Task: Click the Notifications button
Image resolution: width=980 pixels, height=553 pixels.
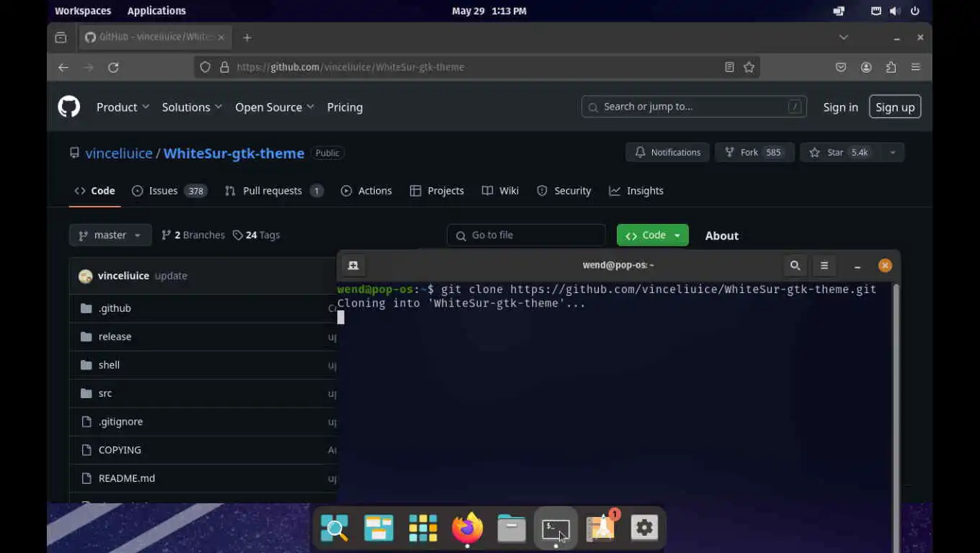Action: point(668,153)
